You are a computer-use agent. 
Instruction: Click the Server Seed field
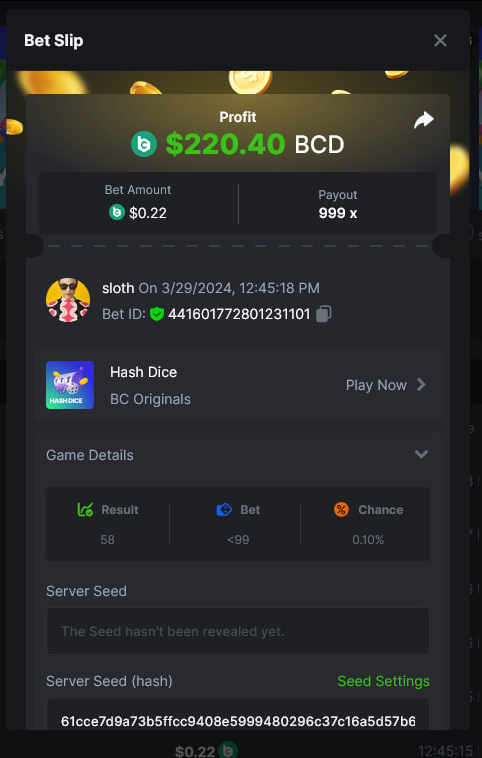click(x=238, y=631)
